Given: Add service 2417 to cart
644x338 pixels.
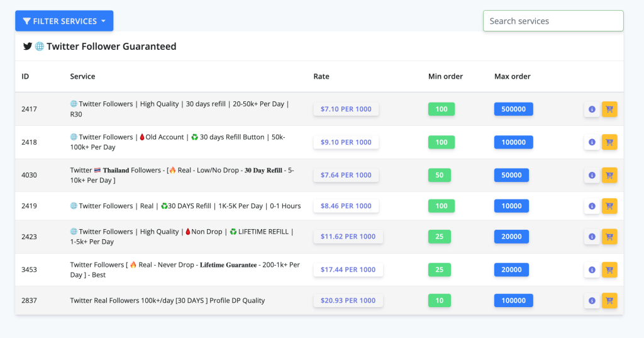Looking at the screenshot, I should (609, 109).
